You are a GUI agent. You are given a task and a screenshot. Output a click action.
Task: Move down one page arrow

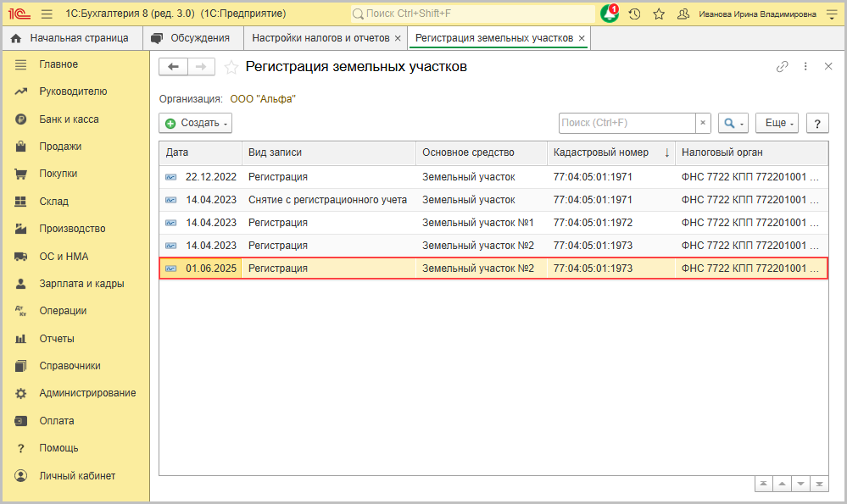click(800, 484)
